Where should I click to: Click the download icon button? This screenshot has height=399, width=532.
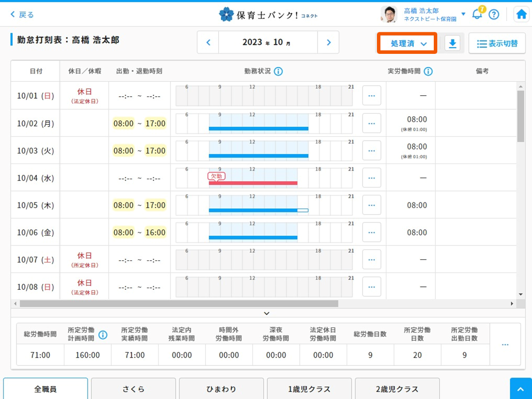[x=452, y=43]
